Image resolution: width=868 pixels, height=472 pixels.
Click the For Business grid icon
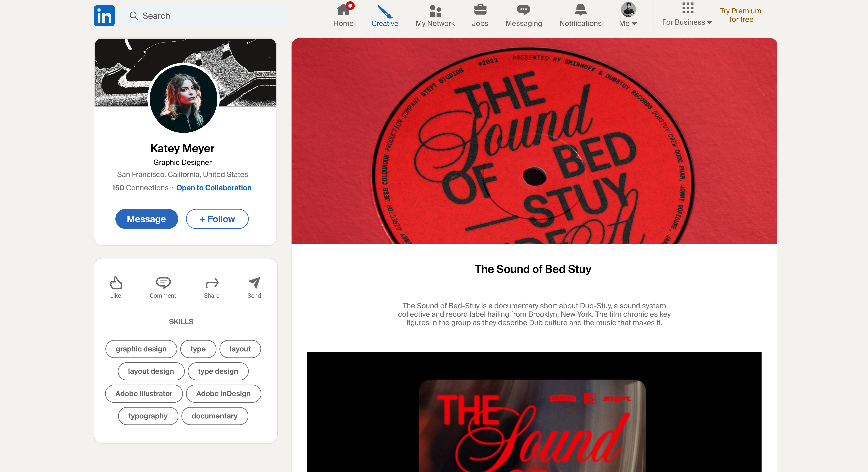tap(688, 8)
